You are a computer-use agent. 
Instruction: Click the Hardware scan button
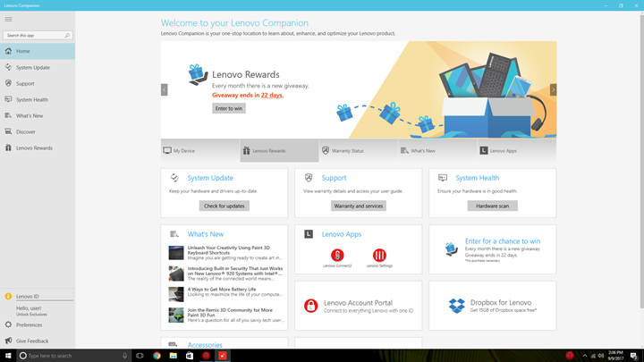[493, 206]
